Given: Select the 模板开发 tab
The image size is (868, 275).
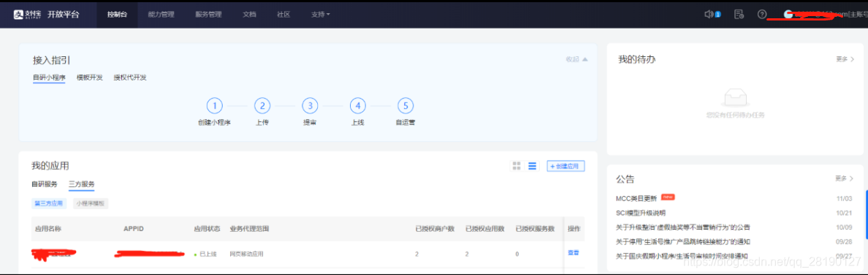Looking at the screenshot, I should pyautogui.click(x=90, y=78).
